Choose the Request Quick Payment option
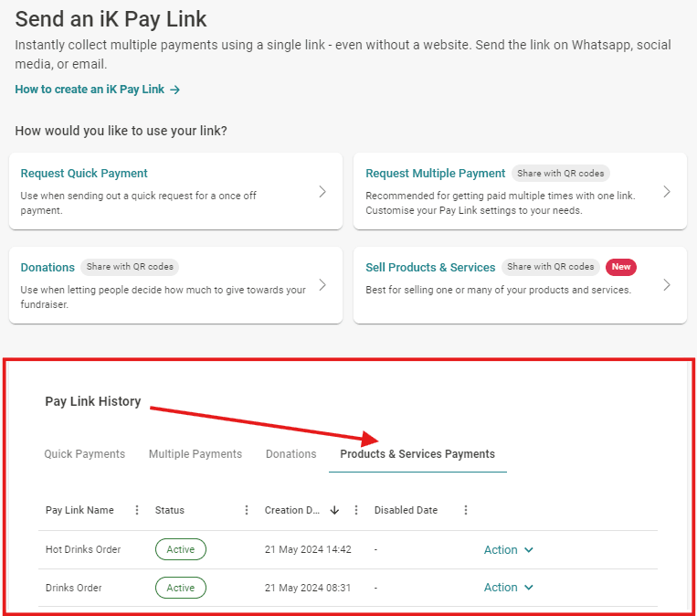 84,173
